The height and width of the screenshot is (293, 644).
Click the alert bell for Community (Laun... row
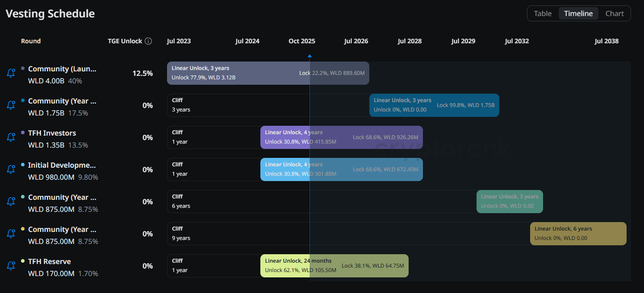[11, 73]
